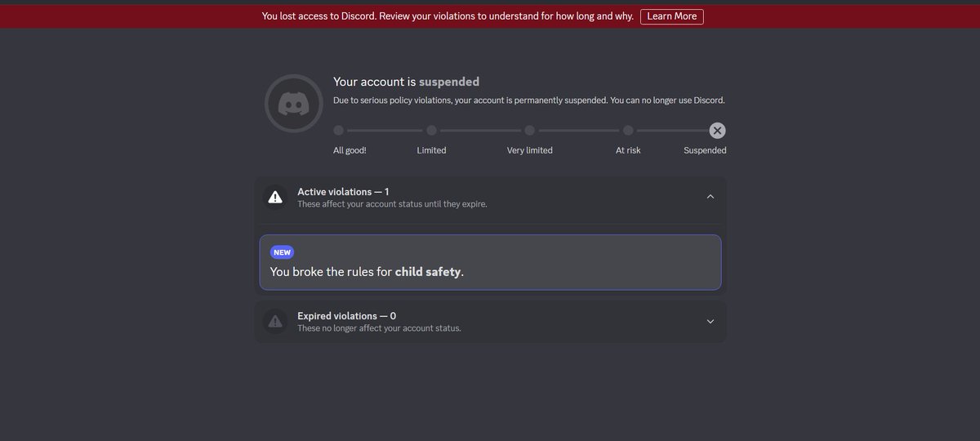Click the 'Very limited' status label

(530, 150)
